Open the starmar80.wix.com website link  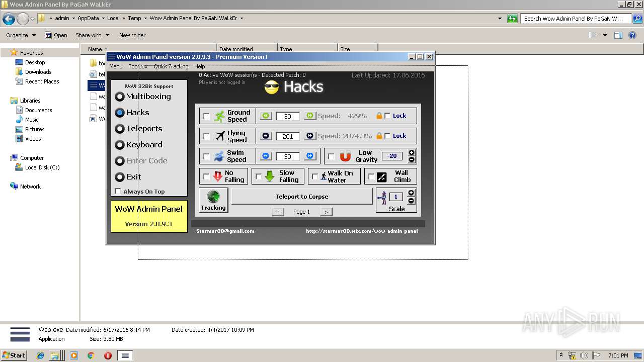(362, 231)
